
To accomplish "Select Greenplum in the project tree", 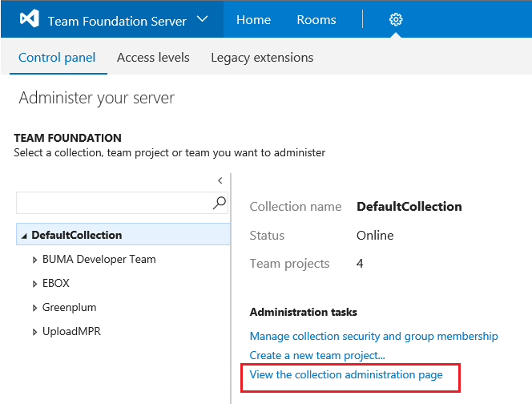I will click(x=69, y=308).
